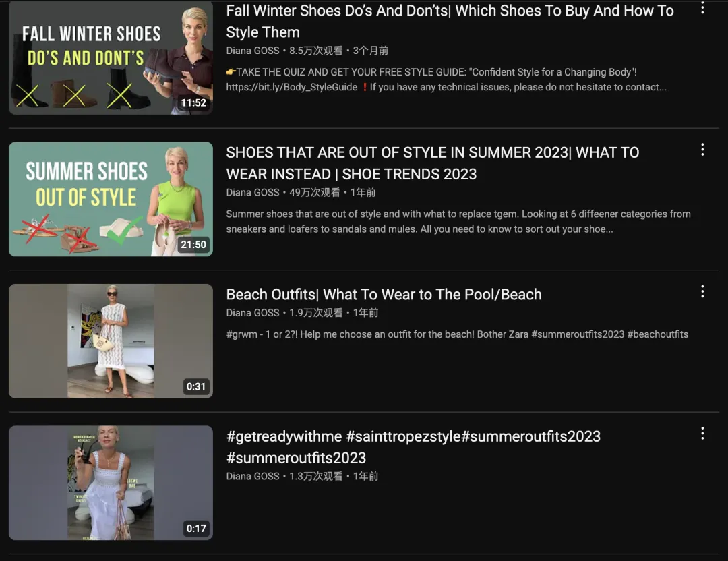Screen dimensions: 728x561
Task: Click the #grwm beach outfit description text
Action: click(x=457, y=334)
